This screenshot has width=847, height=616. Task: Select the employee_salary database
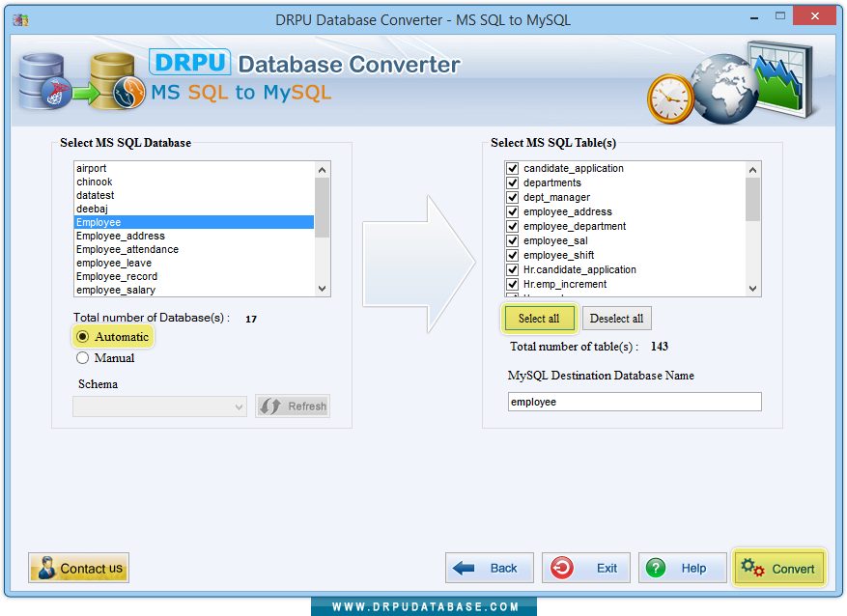tap(194, 290)
